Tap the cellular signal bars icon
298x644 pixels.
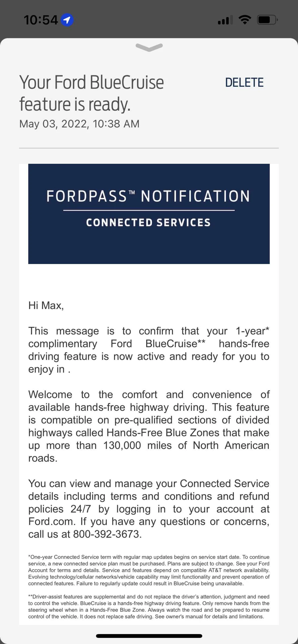tap(225, 20)
